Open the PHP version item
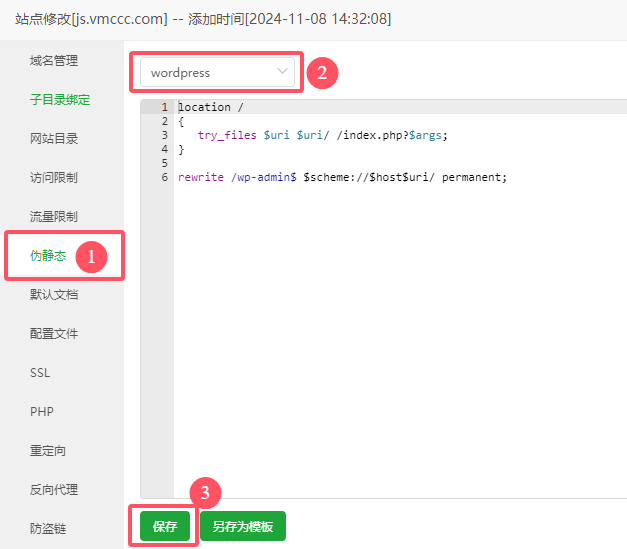This screenshot has width=627, height=549. pyautogui.click(x=42, y=411)
